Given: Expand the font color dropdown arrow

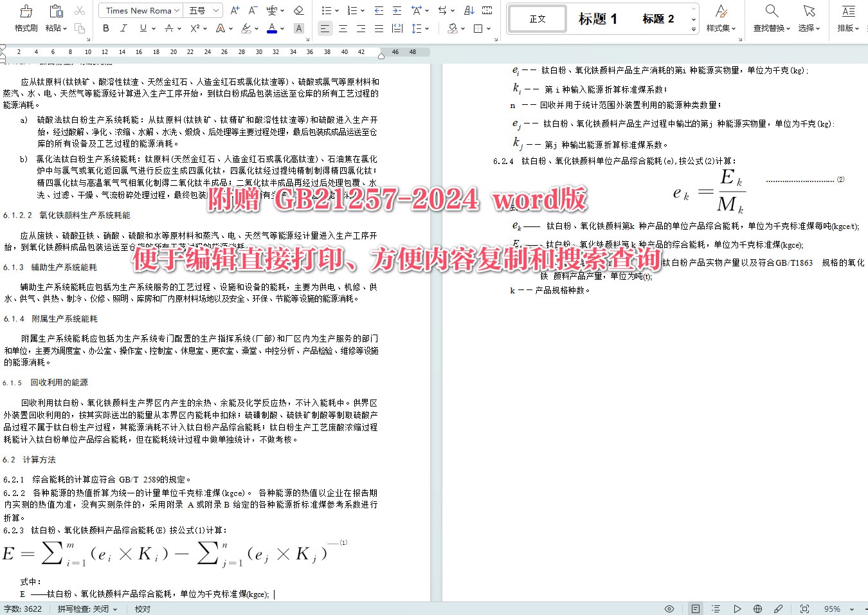Looking at the screenshot, I should (x=281, y=29).
